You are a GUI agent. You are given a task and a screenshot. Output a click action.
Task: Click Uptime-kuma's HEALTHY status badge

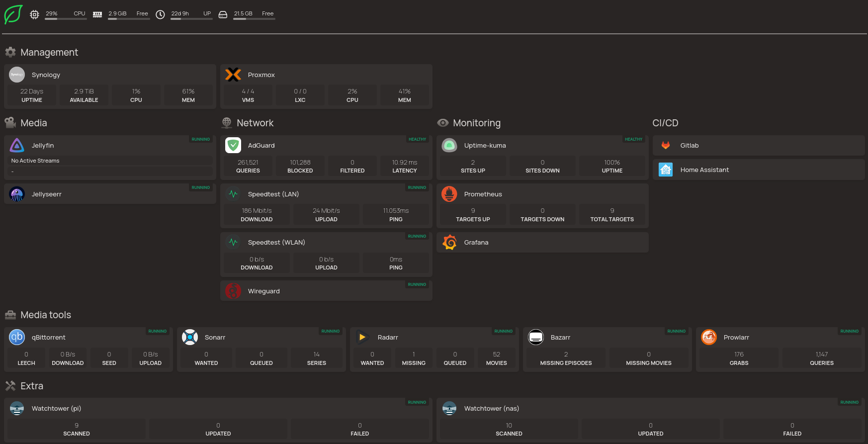(633, 139)
